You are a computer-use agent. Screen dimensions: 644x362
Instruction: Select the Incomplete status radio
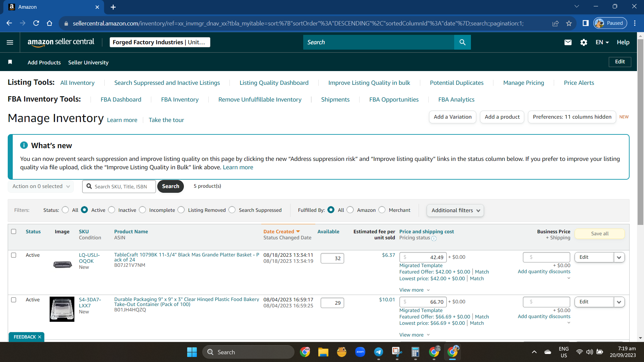[x=143, y=210]
